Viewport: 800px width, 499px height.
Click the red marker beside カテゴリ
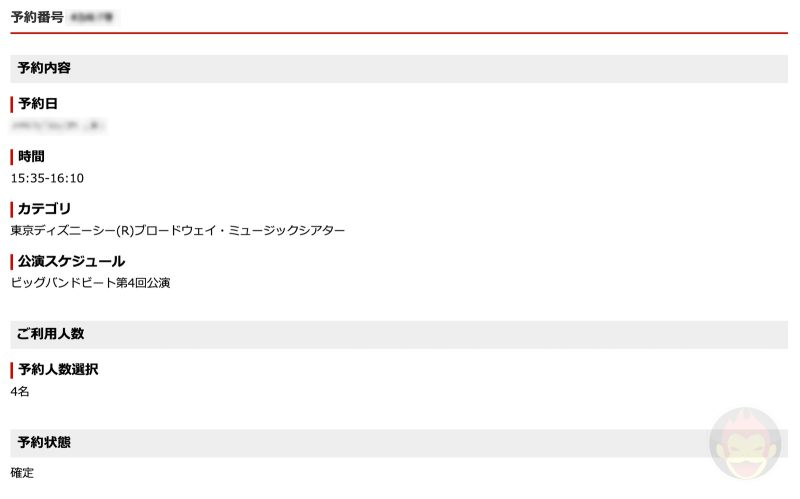12,209
